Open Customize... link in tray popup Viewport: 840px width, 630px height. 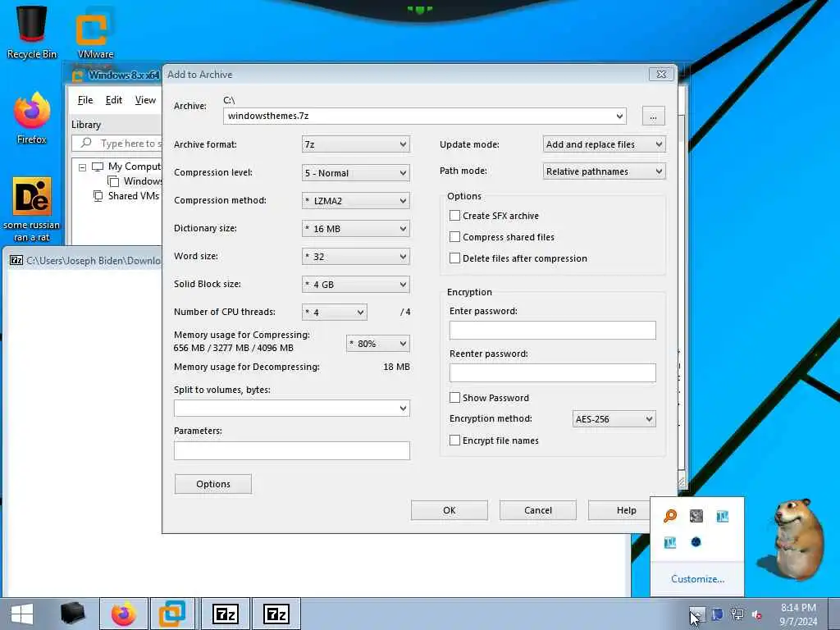[697, 579]
